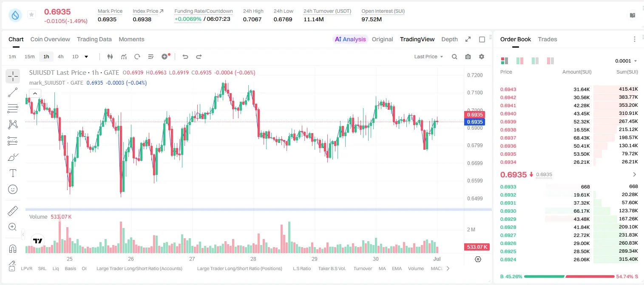The image size is (644, 285).
Task: Click the AI Analysis button
Action: click(350, 39)
